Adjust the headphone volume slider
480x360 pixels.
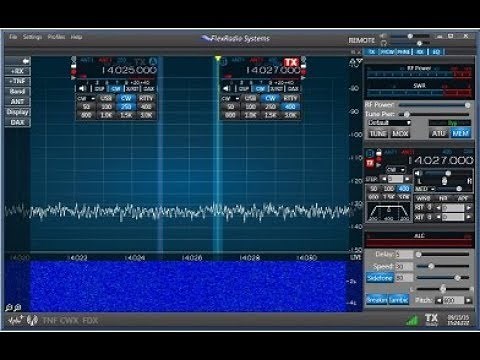(x=410, y=43)
